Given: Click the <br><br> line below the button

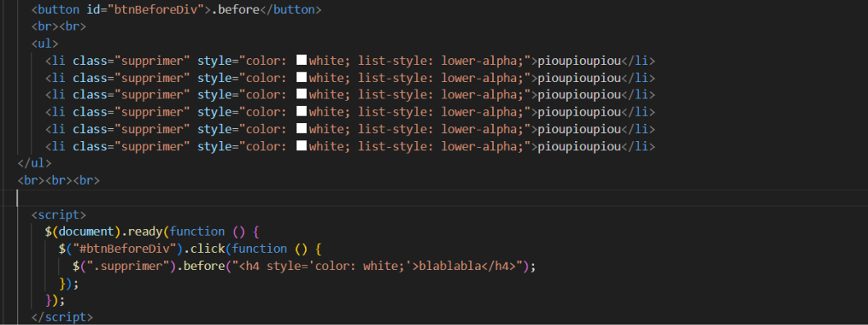Looking at the screenshot, I should click(59, 26).
